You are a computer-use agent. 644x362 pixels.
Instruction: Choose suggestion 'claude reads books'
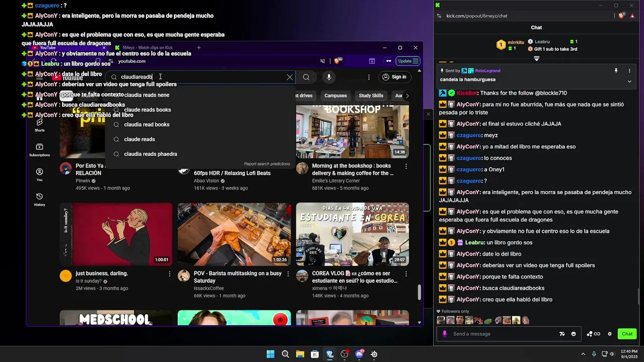[200, 110]
